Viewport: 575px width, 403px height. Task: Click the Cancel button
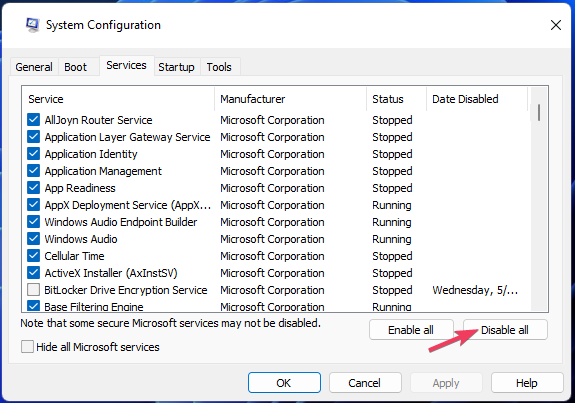[365, 383]
